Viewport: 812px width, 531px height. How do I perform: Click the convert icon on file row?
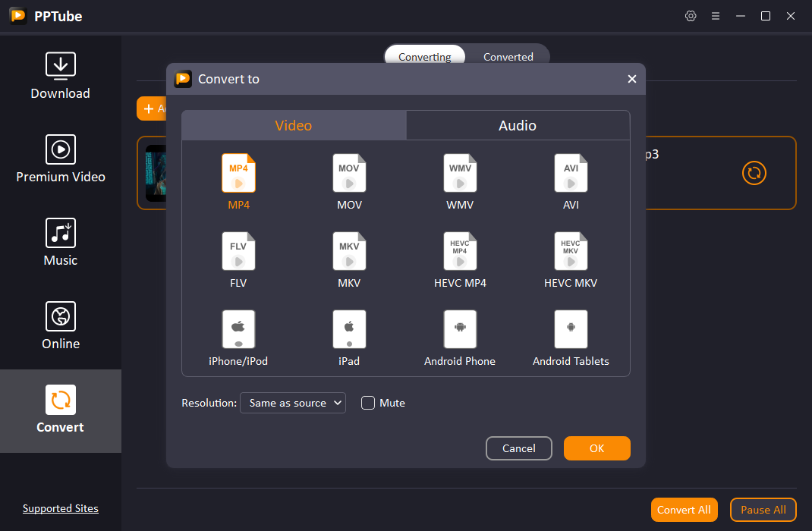(x=754, y=173)
